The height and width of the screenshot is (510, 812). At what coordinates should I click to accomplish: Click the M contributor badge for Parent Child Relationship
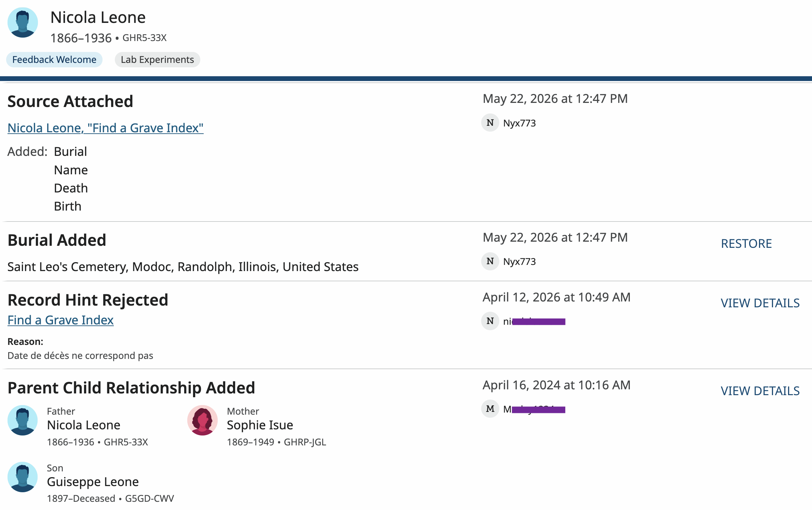(490, 409)
